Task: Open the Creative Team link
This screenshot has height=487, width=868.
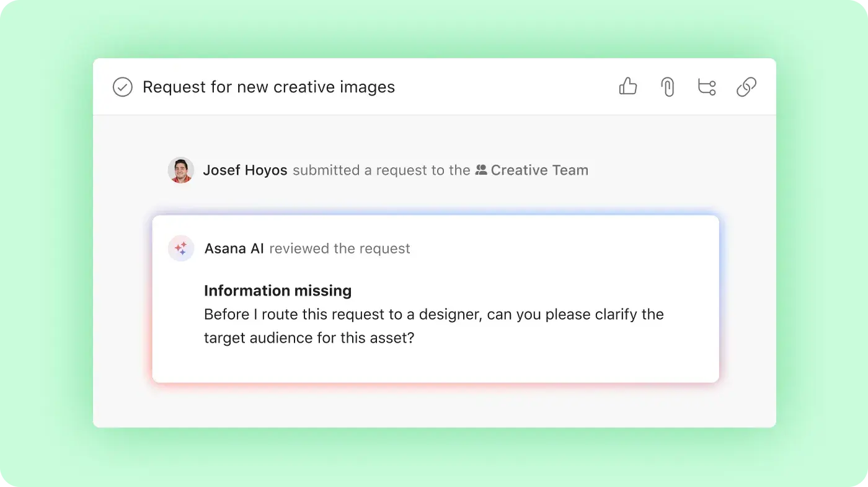Action: [x=539, y=170]
